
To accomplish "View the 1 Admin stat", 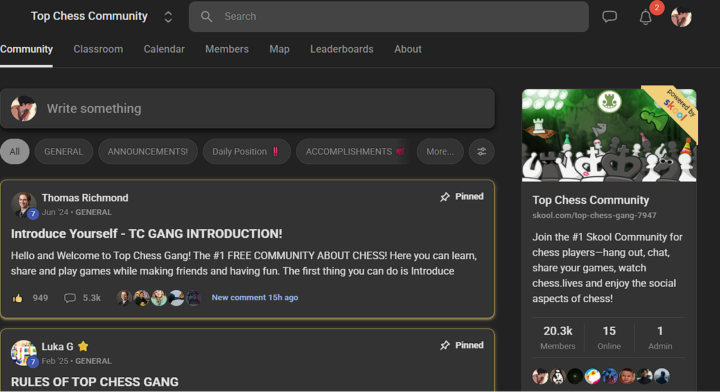I will 660,337.
